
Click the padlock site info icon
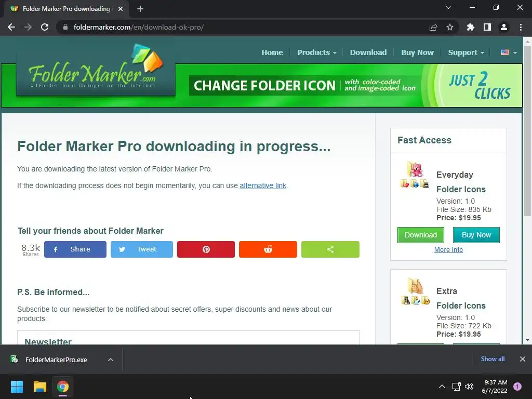coord(65,27)
